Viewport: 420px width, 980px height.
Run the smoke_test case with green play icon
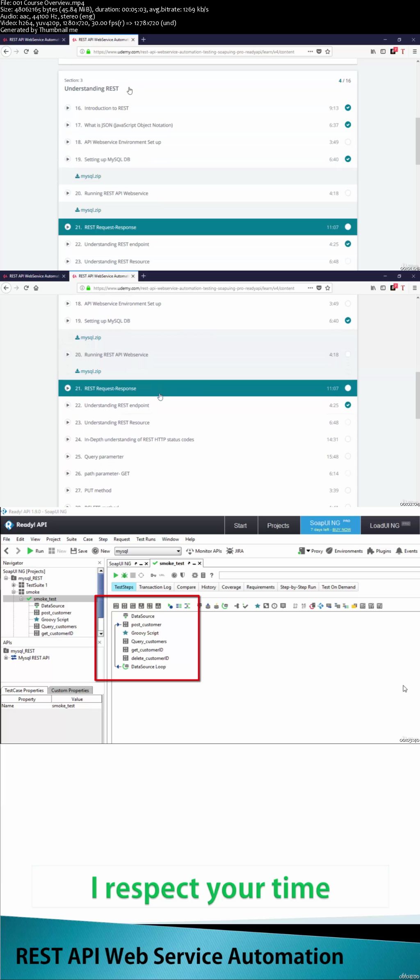pos(116,575)
